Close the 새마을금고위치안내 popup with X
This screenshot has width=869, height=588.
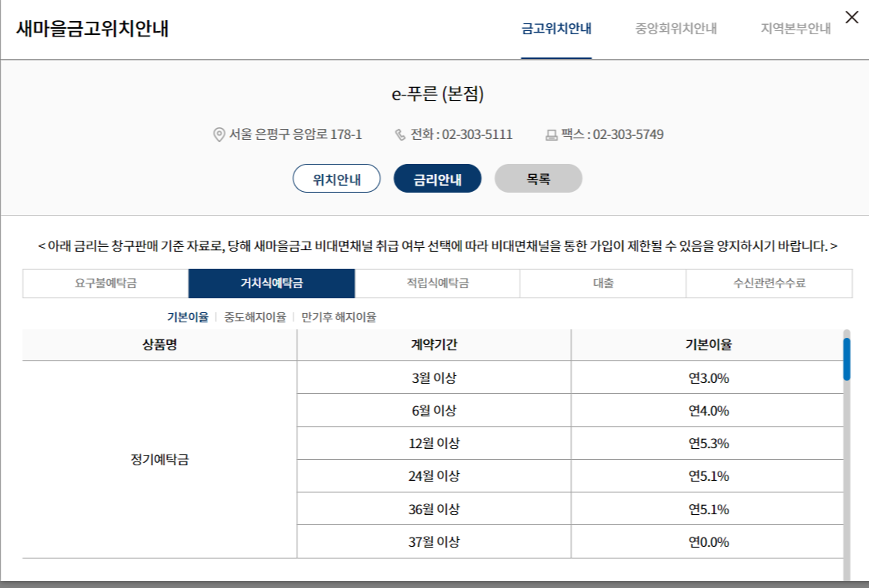(x=852, y=17)
